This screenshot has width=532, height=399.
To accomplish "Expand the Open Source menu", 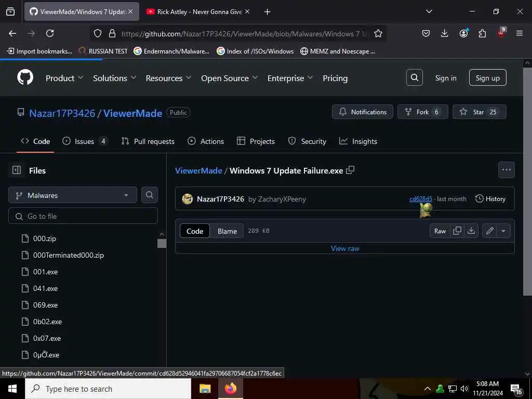I will pyautogui.click(x=230, y=78).
